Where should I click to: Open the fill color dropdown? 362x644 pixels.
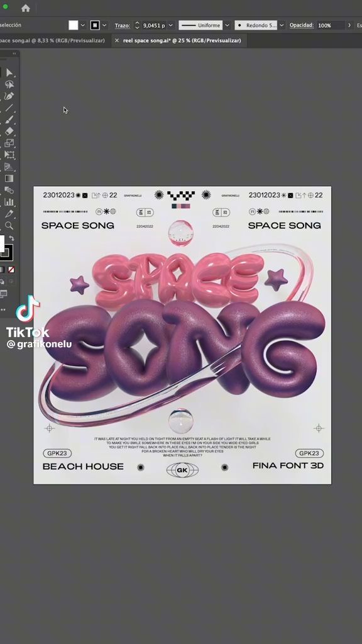[x=82, y=25]
